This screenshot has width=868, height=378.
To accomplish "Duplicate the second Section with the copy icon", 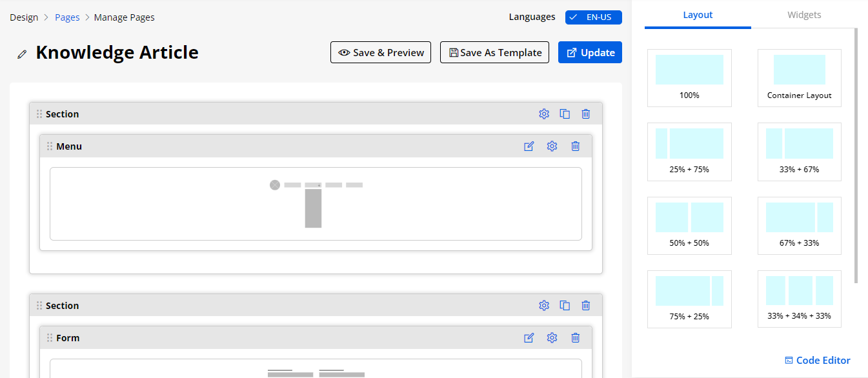I will click(565, 306).
